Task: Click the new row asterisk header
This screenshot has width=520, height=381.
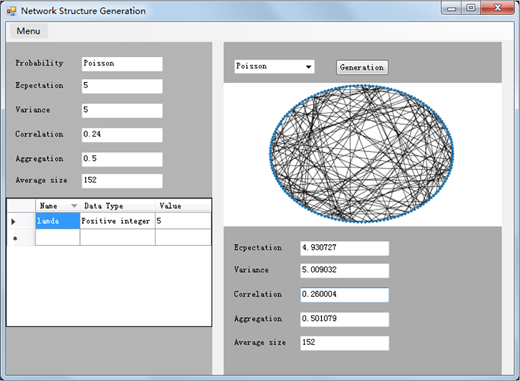Action: coord(15,238)
